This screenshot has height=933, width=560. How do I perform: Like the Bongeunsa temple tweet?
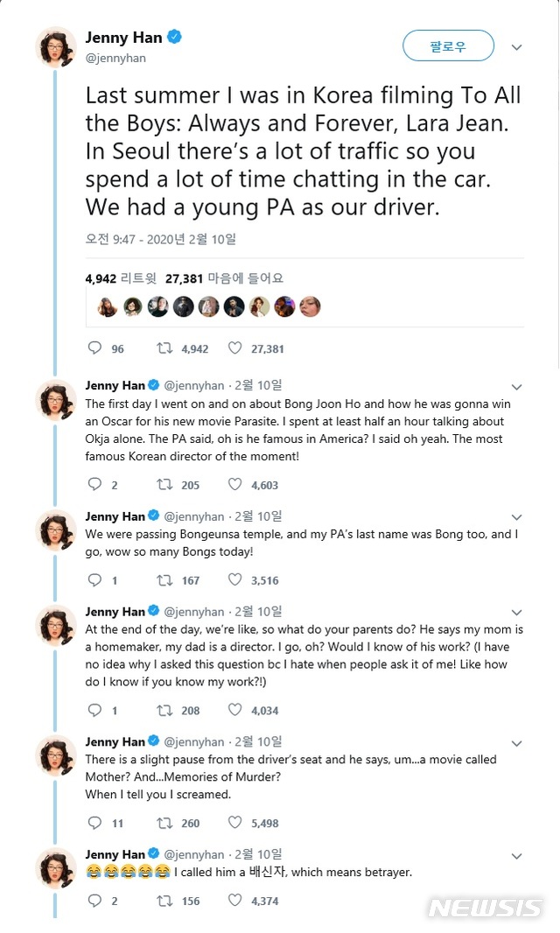click(x=234, y=579)
